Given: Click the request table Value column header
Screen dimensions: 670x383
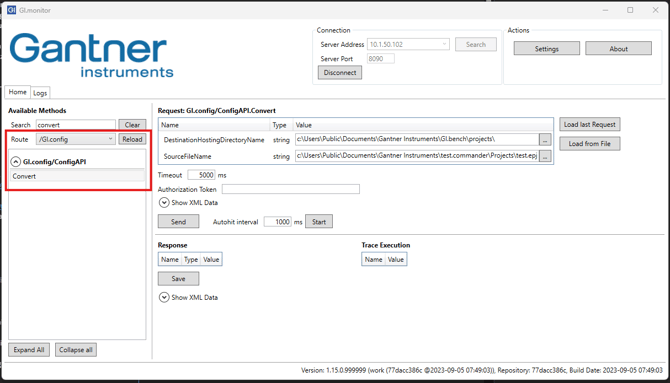Looking at the screenshot, I should [423, 125].
